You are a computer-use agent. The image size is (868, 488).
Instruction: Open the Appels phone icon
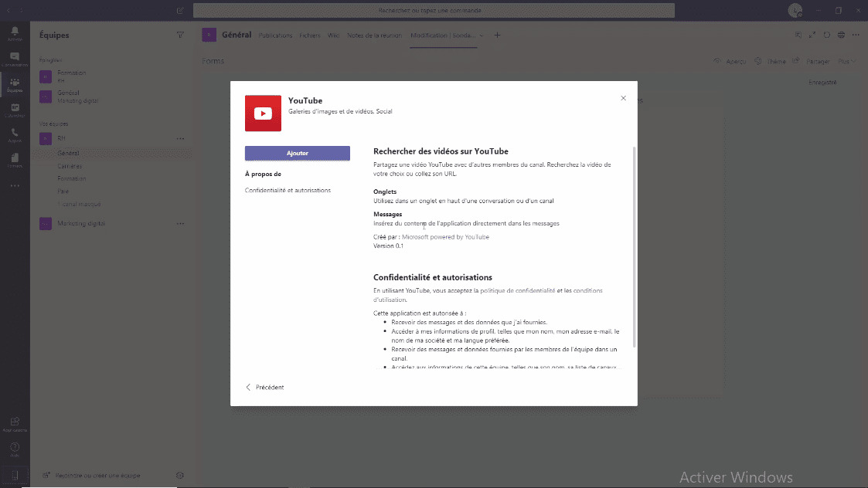[x=15, y=136]
